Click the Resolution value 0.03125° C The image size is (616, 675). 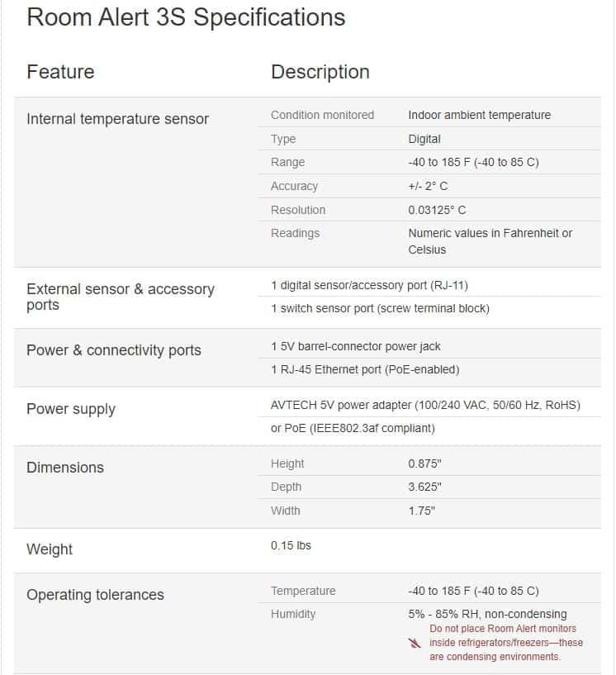click(x=437, y=210)
